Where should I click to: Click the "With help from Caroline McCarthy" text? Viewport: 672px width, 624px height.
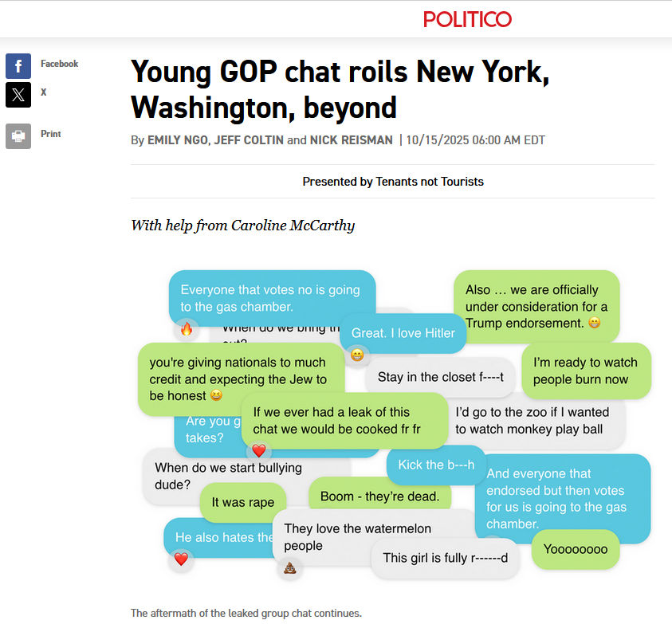click(242, 226)
